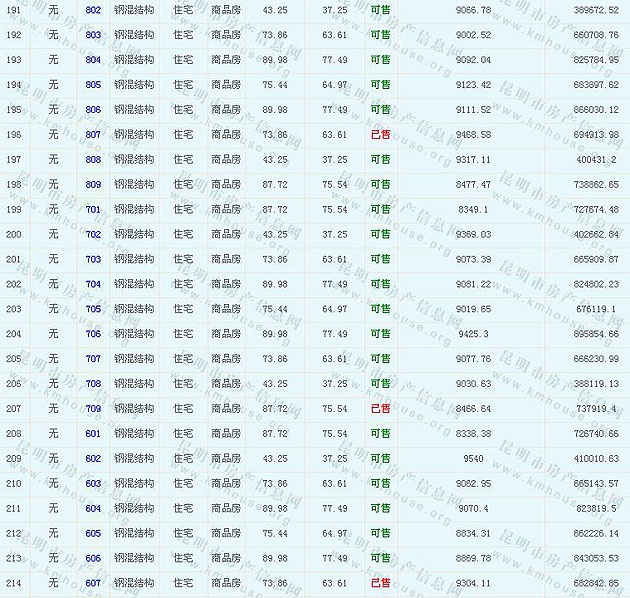
Task: Select row number 200 cell
Action: 14,234
